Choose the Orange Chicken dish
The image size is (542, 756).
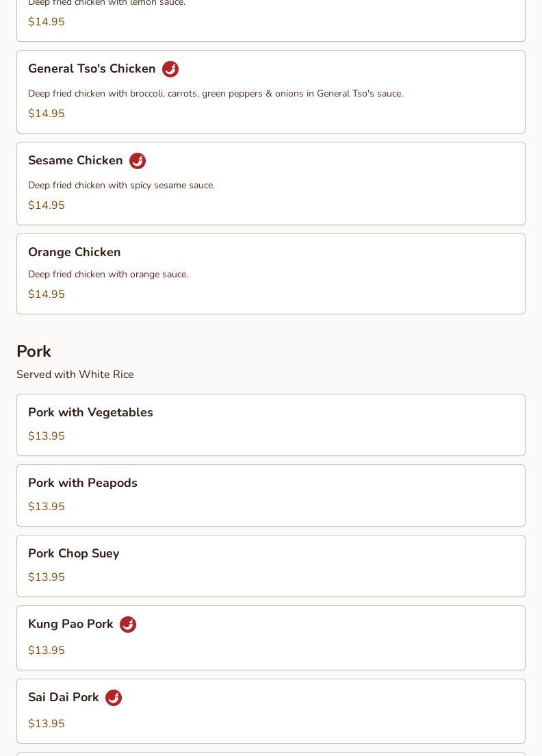(75, 252)
